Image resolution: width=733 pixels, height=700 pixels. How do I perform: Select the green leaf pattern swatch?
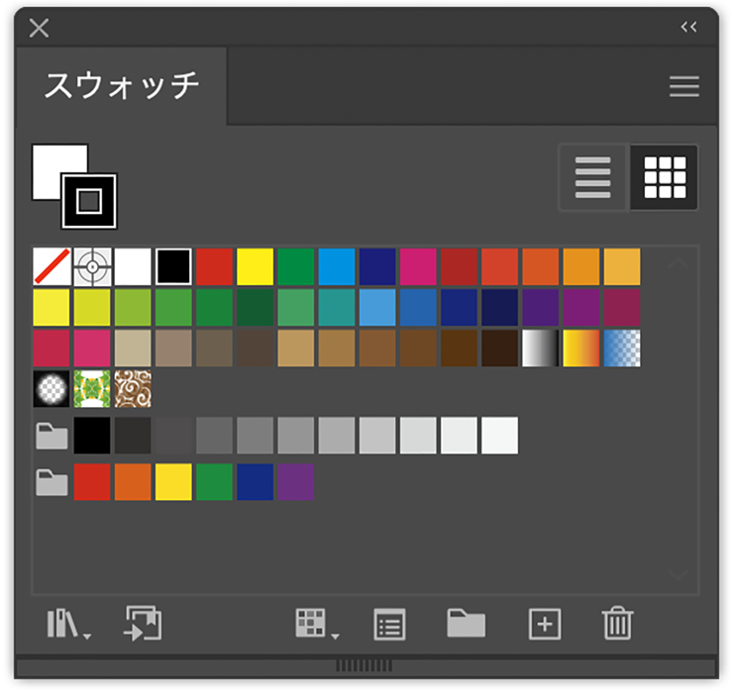(x=92, y=389)
